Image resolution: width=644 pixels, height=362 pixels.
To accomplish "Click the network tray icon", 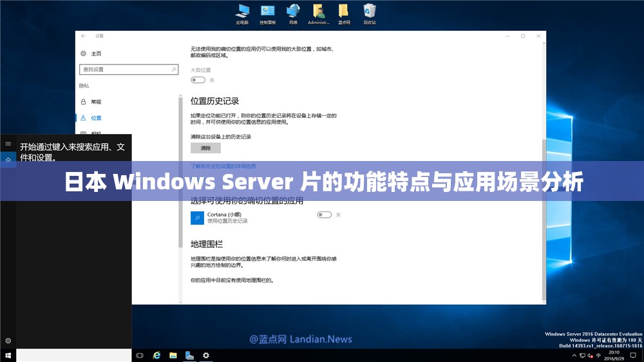I will (582, 356).
